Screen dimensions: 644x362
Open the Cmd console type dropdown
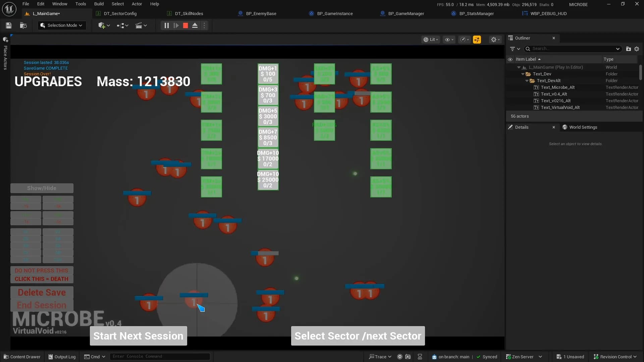95,357
